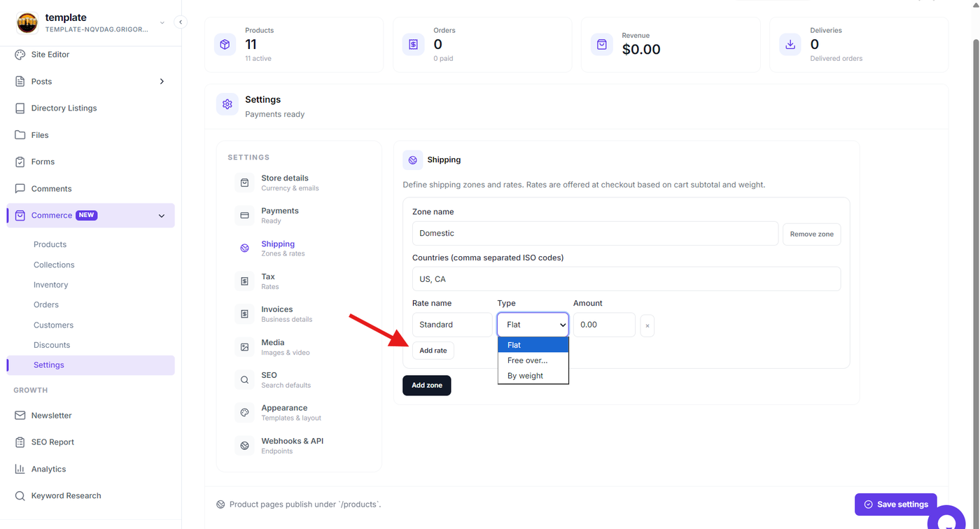Click the Remove zone button
Image resolution: width=980 pixels, height=529 pixels.
point(811,234)
